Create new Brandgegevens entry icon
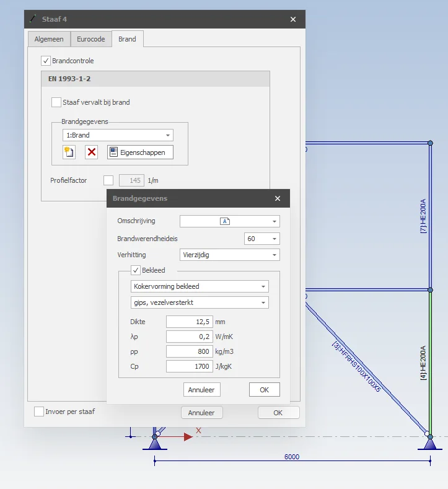The height and width of the screenshot is (489, 448). pyautogui.click(x=69, y=152)
